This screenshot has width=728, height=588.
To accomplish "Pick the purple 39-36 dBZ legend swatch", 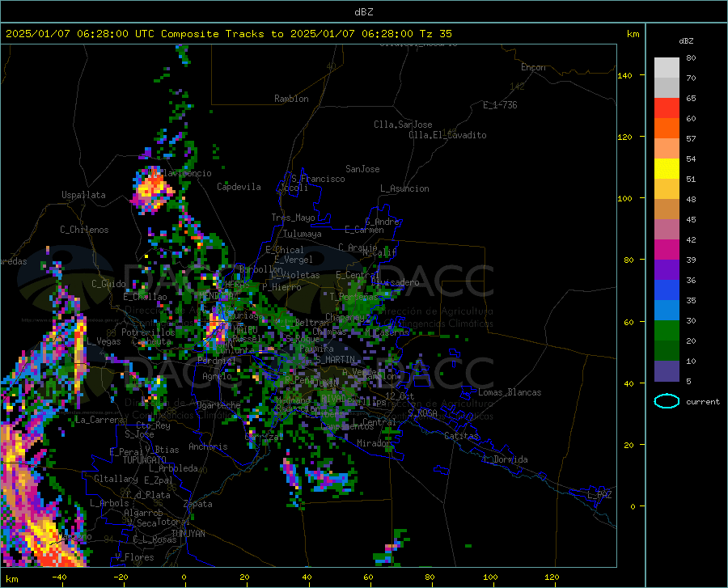I will click(667, 270).
